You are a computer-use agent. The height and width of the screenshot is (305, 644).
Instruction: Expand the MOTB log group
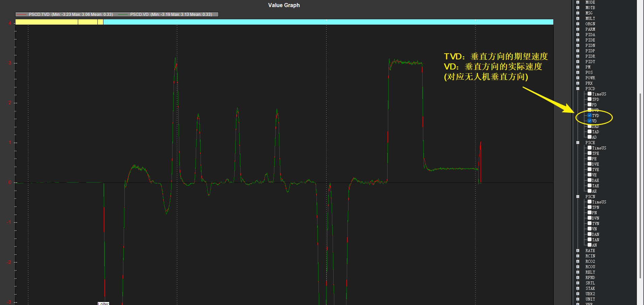[578, 8]
